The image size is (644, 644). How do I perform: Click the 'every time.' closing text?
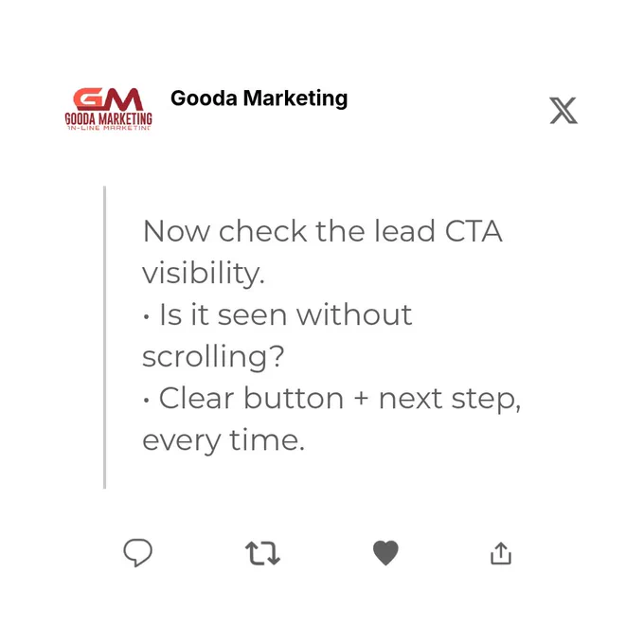click(x=224, y=439)
